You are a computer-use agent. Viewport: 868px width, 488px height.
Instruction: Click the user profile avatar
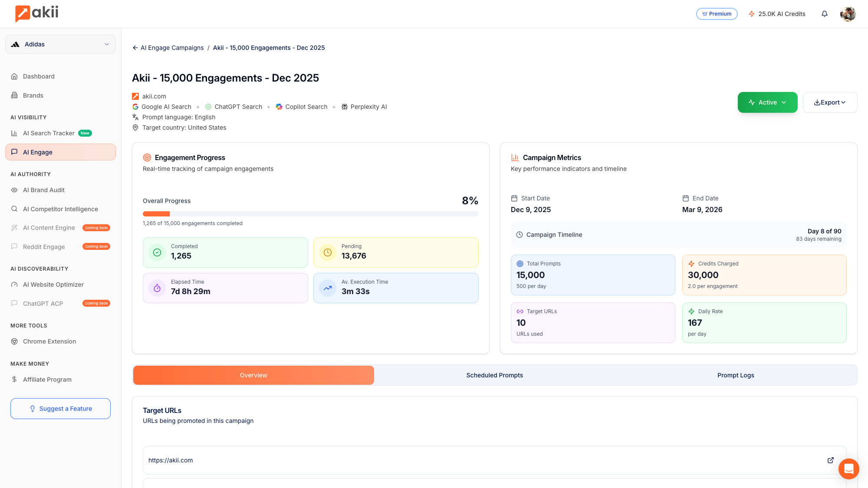(848, 13)
